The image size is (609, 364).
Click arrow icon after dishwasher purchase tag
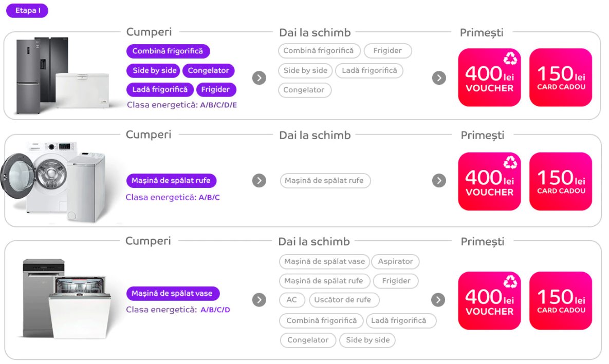pyautogui.click(x=259, y=300)
